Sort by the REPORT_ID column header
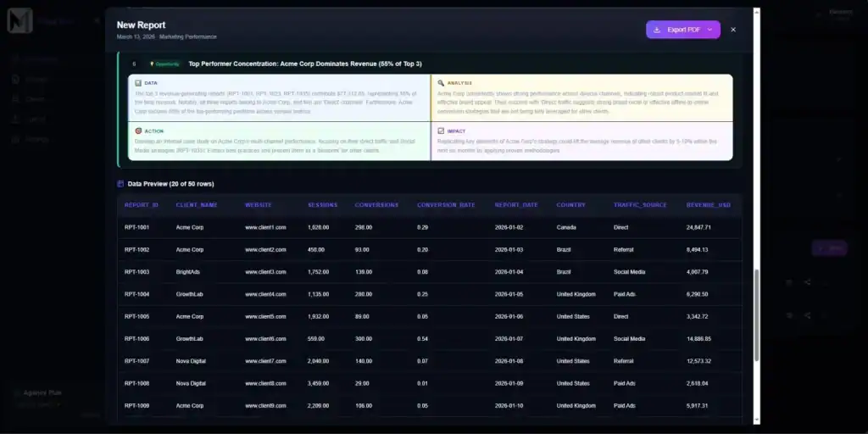The image size is (868, 434). [142, 205]
